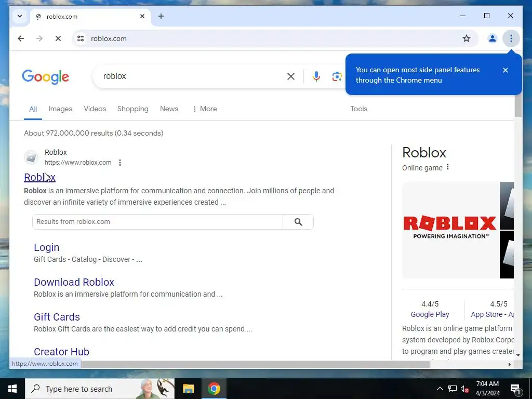Select the All results tab
The width and height of the screenshot is (532, 399).
point(33,109)
